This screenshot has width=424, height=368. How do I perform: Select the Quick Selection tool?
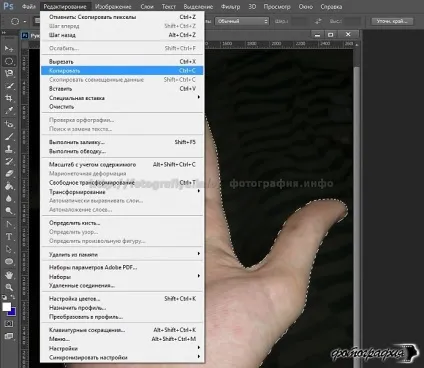tap(9, 86)
